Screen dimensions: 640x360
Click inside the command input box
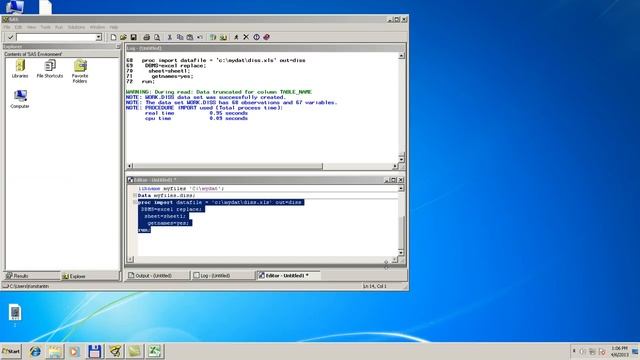coord(56,37)
